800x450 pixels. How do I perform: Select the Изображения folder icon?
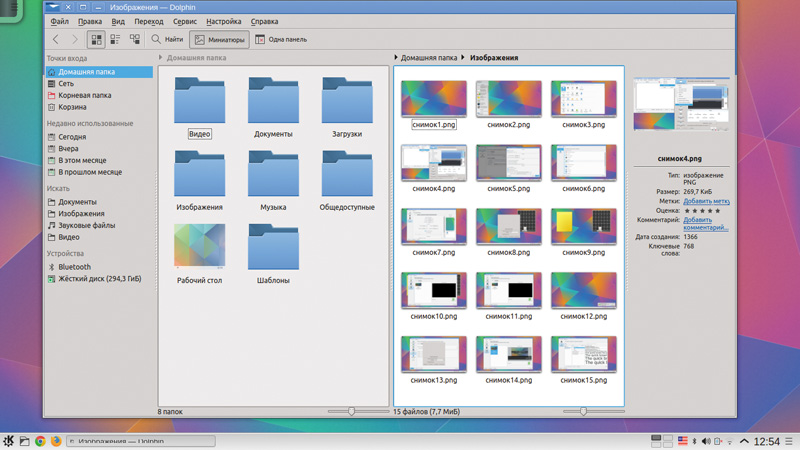click(199, 173)
